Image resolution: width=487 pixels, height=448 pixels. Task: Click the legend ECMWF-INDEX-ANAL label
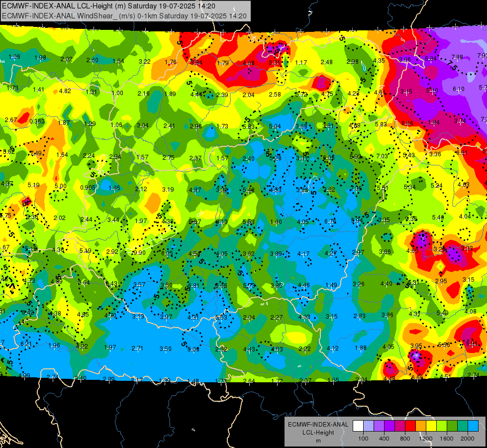click(x=318, y=425)
